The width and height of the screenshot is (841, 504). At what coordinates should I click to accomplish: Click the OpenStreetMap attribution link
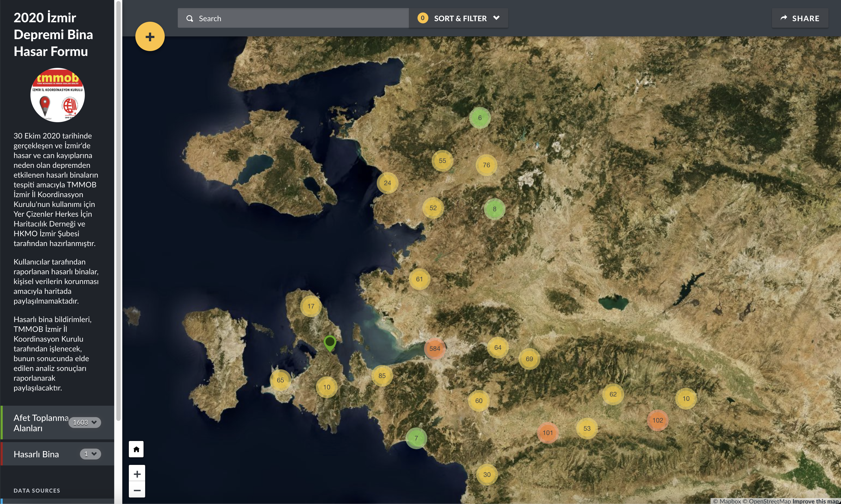point(767,501)
